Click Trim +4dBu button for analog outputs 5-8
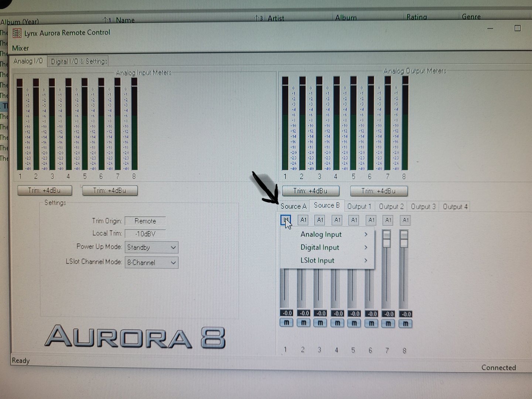This screenshot has width=532, height=399. pyautogui.click(x=378, y=191)
